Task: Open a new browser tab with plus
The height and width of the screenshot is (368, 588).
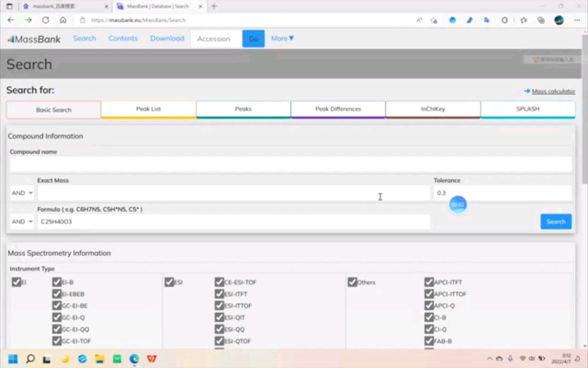Action: click(x=214, y=6)
